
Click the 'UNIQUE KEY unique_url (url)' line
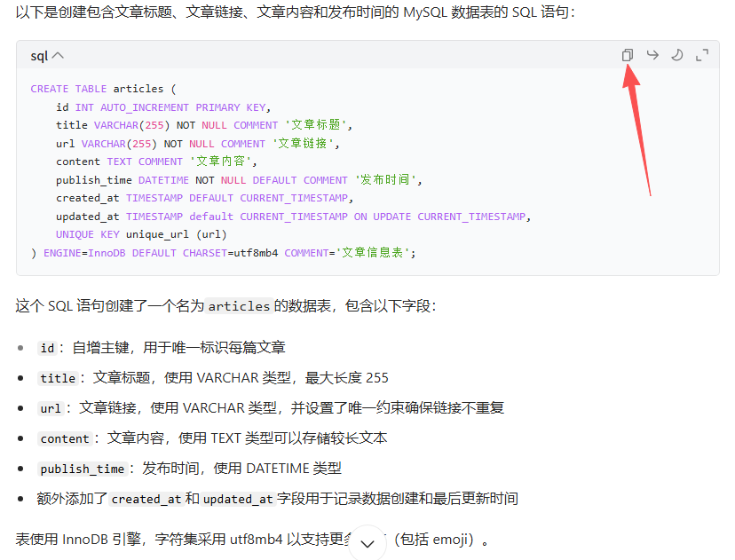(141, 234)
